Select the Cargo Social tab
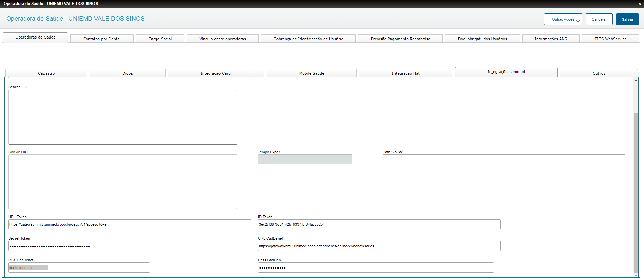The width and height of the screenshot is (644, 280). point(160,39)
